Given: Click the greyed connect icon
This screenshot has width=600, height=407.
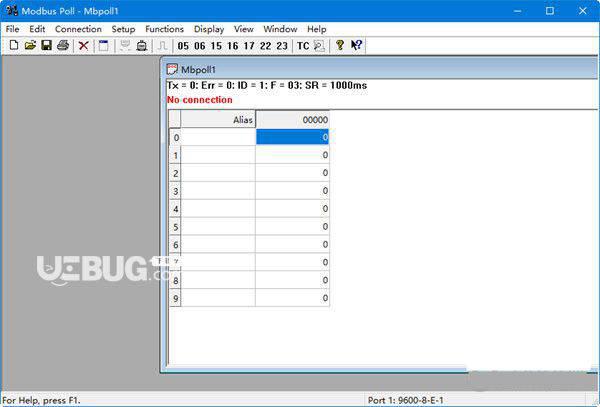Looking at the screenshot, I should pos(125,46).
